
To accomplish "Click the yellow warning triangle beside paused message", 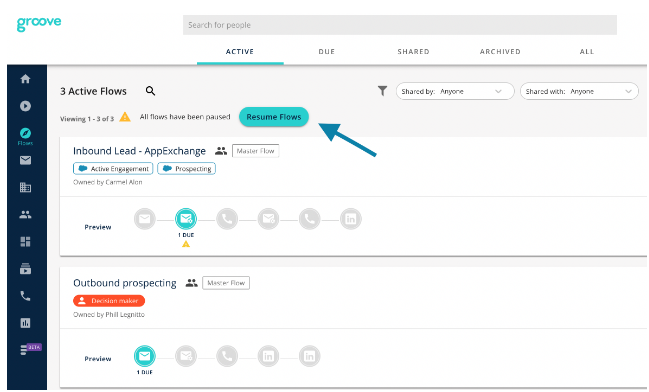I will click(125, 117).
